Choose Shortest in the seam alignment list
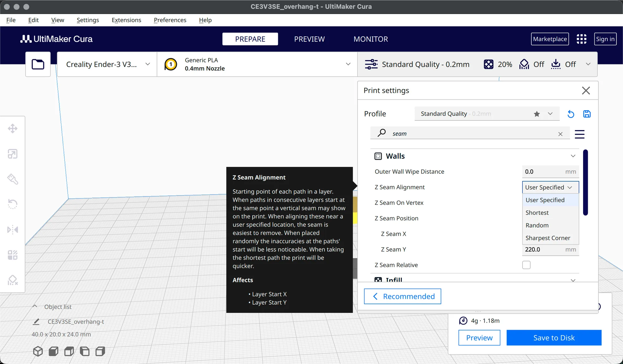This screenshot has width=623, height=364. [x=550, y=213]
